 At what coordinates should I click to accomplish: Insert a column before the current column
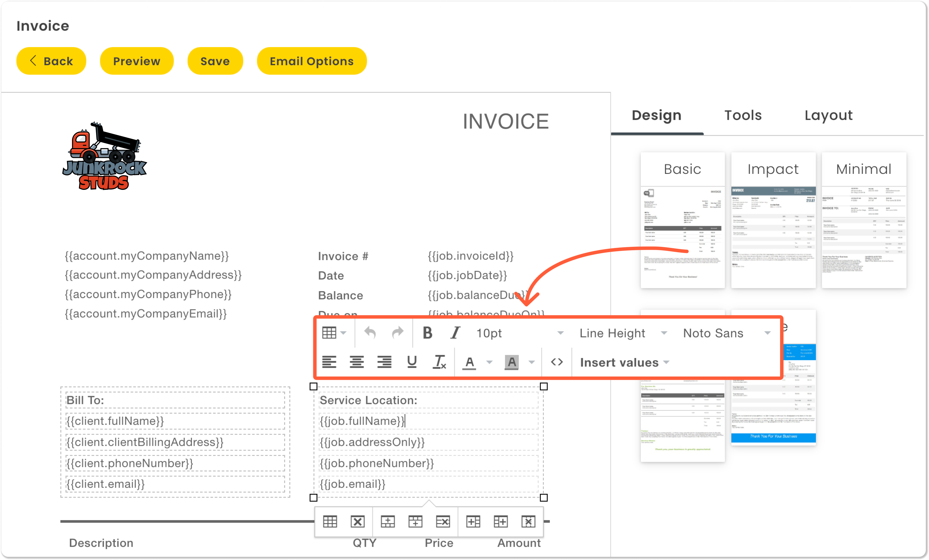pos(473,522)
